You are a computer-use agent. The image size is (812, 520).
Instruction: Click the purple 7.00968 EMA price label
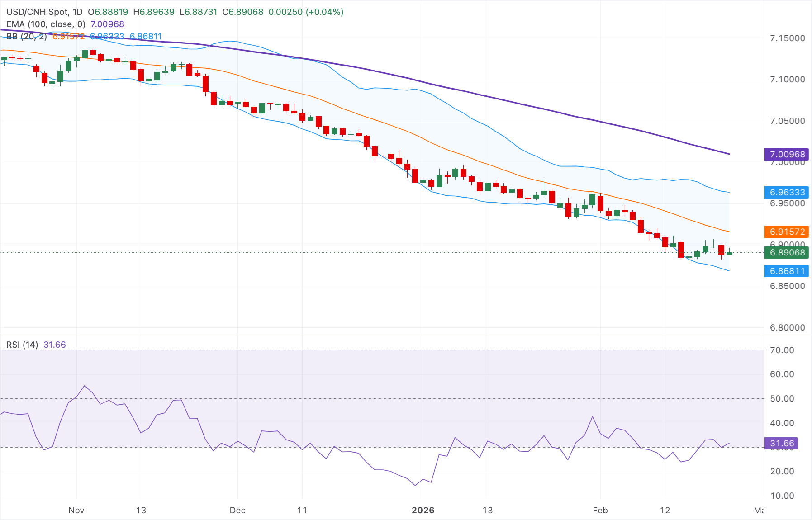(x=787, y=154)
